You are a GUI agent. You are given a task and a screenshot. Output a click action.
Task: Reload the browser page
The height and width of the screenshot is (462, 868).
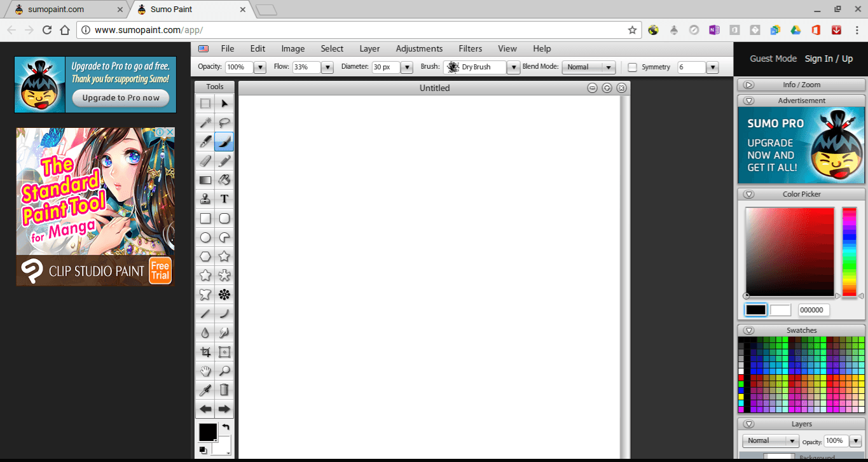click(46, 30)
